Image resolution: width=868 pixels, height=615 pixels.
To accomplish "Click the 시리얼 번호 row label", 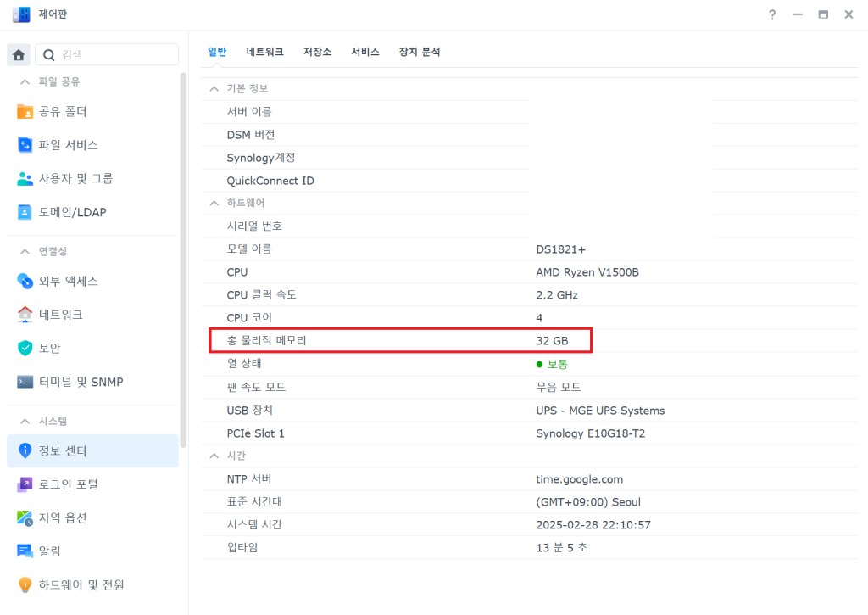I will pyautogui.click(x=254, y=226).
